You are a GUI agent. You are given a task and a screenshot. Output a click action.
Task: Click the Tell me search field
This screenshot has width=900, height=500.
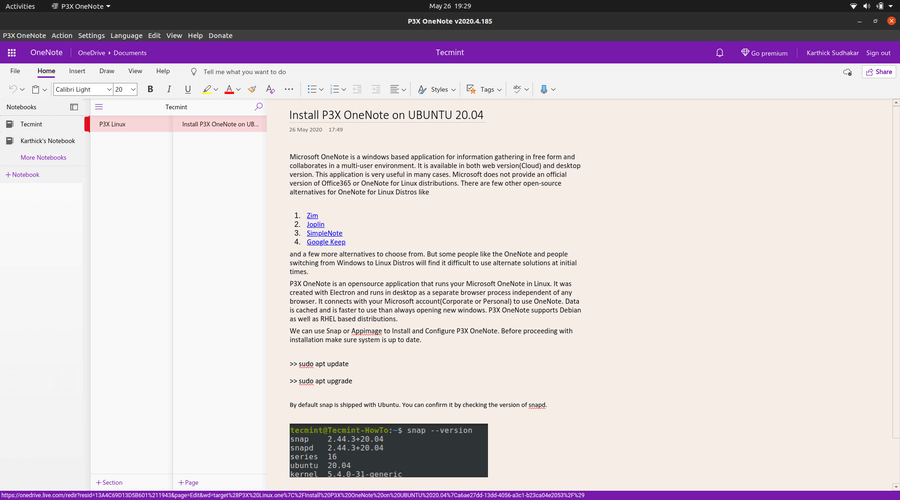(244, 72)
